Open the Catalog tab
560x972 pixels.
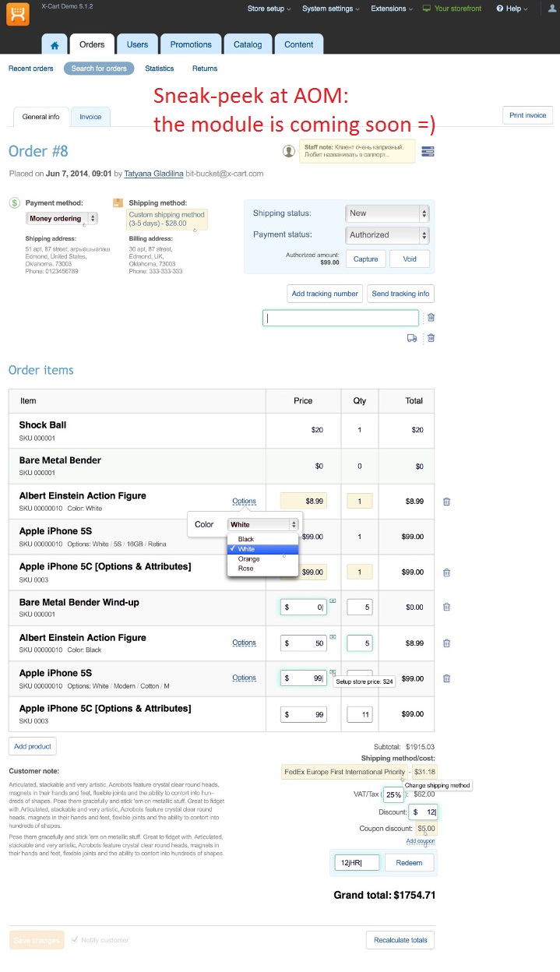(x=248, y=45)
